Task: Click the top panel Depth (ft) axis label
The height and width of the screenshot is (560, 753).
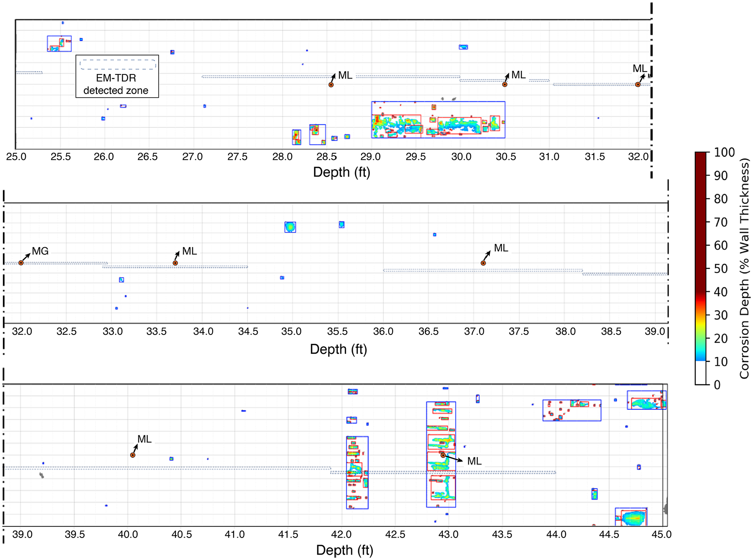Action: [342, 172]
